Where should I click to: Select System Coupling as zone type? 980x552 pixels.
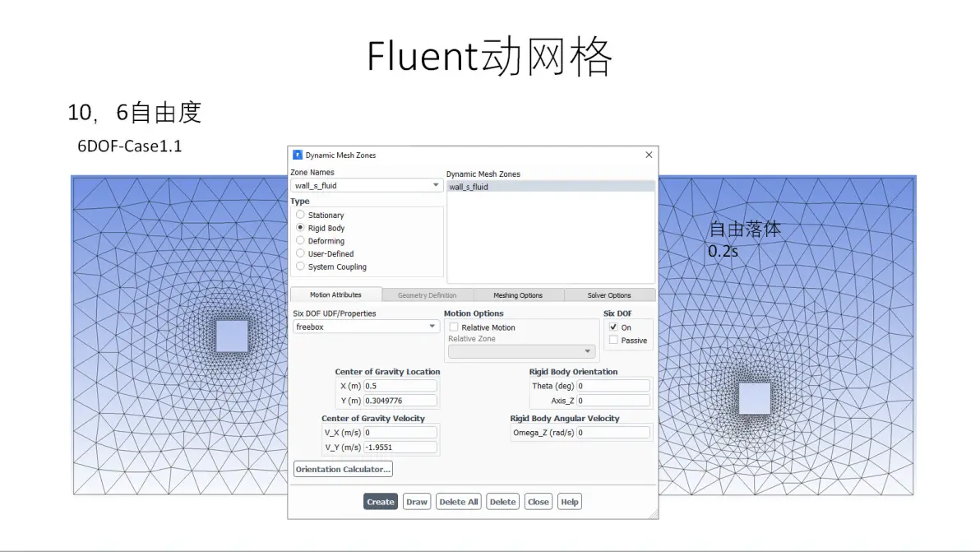[301, 267]
